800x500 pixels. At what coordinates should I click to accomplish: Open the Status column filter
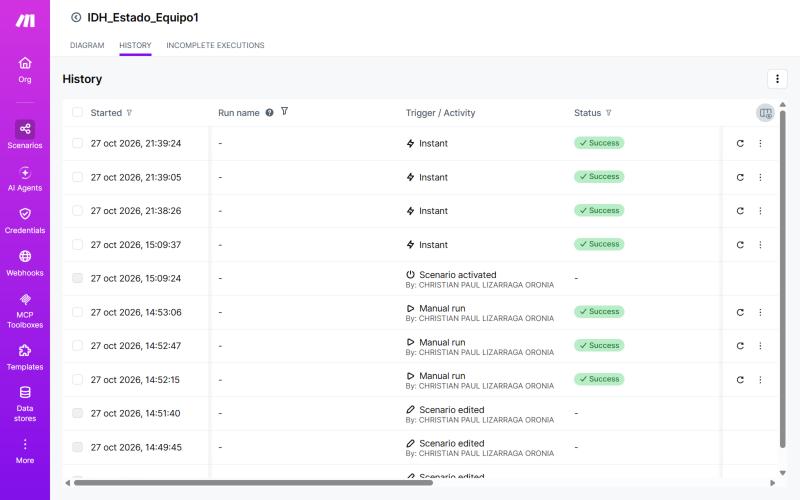tap(608, 113)
